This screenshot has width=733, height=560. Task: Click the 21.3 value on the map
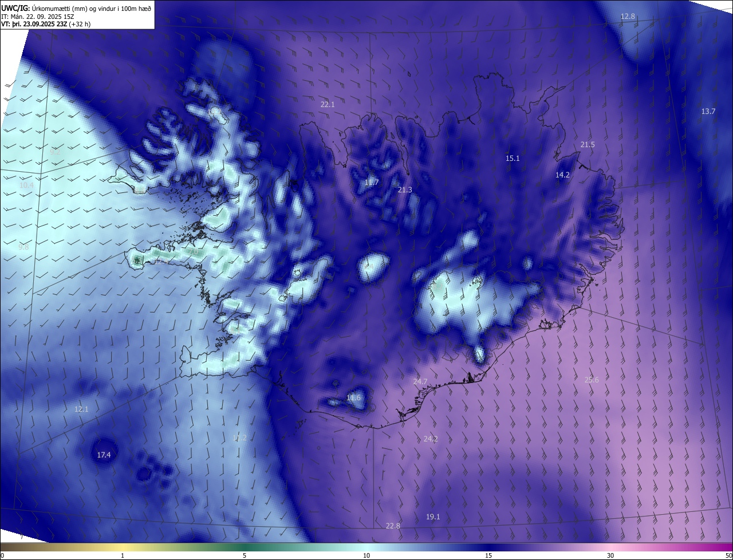click(405, 190)
